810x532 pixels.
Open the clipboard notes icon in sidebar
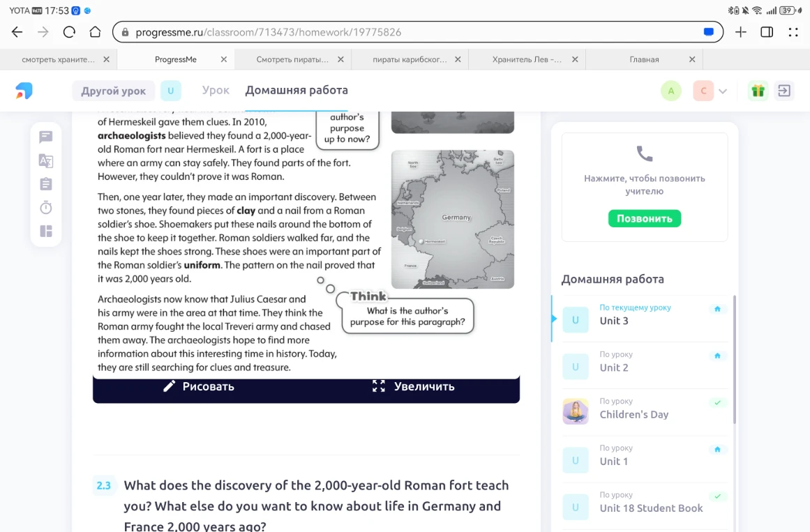[x=45, y=184]
